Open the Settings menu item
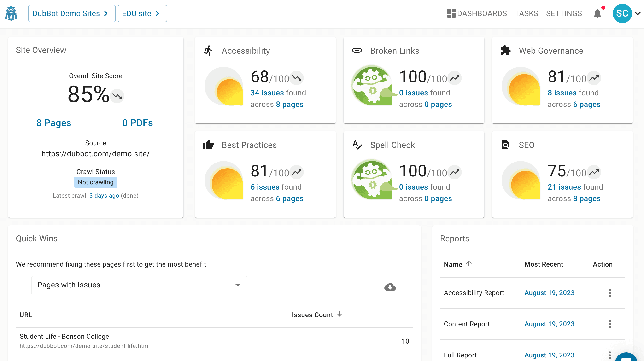The image size is (644, 361). pos(564,13)
